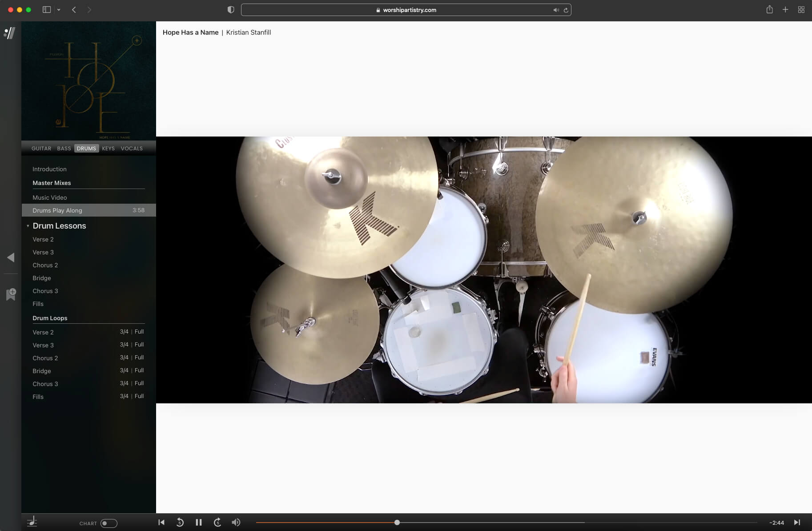
Task: Click the Worship Artistry logo icon
Action: tap(10, 33)
